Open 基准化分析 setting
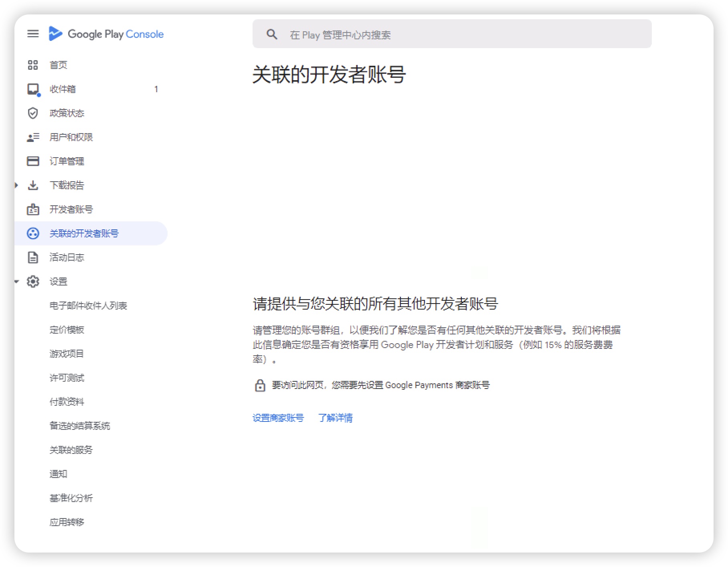Screen dimensions: 728x567 (71, 498)
